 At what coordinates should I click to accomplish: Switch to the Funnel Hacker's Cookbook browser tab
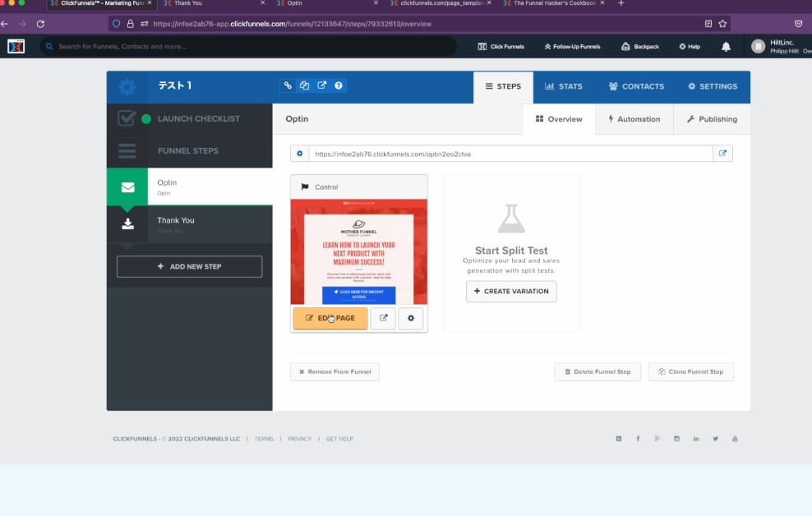(x=554, y=3)
